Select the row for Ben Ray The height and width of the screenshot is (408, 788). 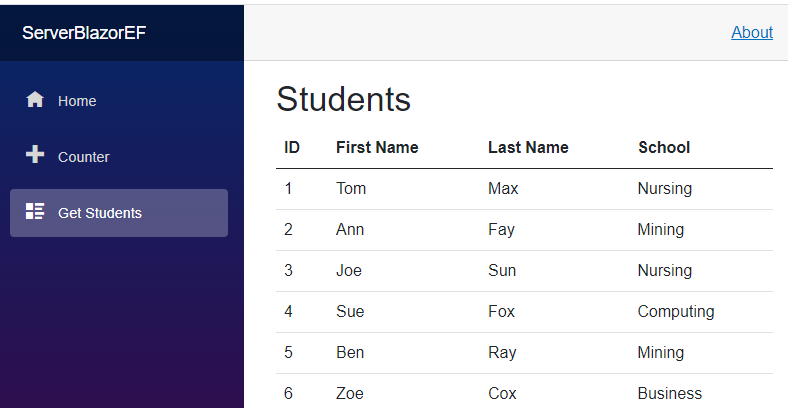pyautogui.click(x=524, y=353)
